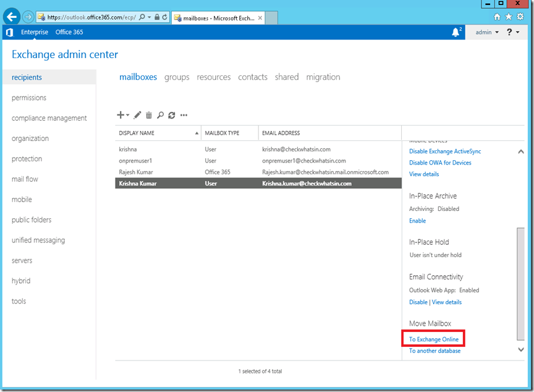Select compliance management in left navigation
Viewport: 534px width, 392px height.
click(x=49, y=118)
